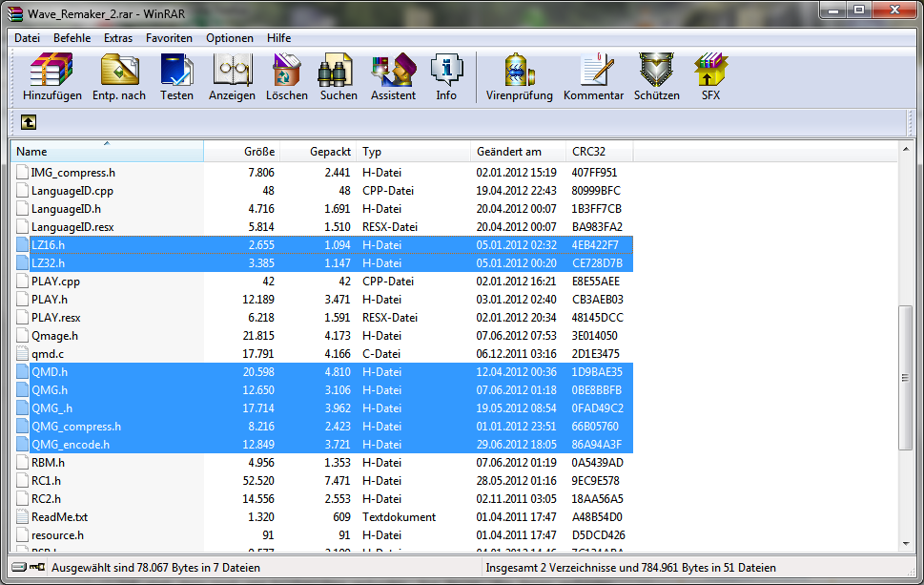The width and height of the screenshot is (924, 585).
Task: Open the Datei menu
Action: [x=27, y=38]
